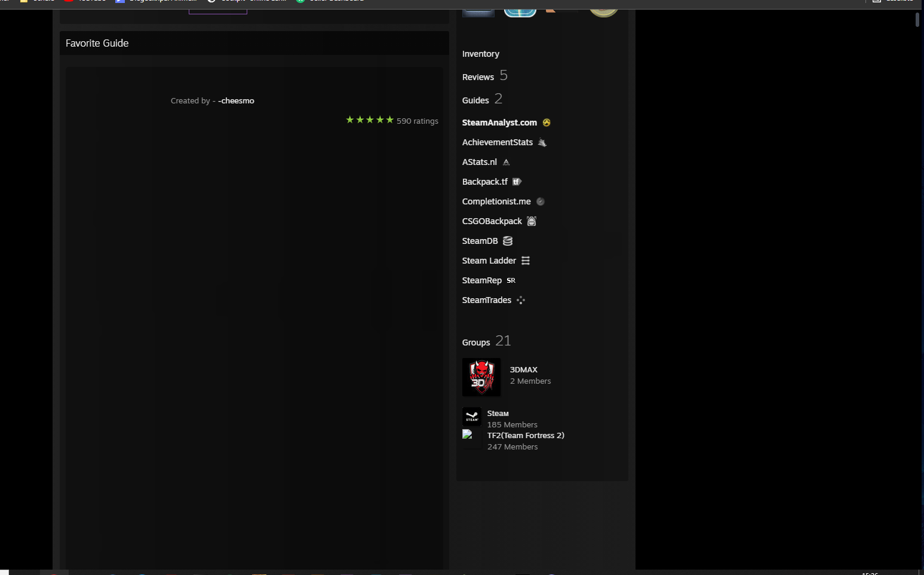Click the Steam Ladder bars icon
Image resolution: width=924 pixels, height=575 pixels.
(526, 261)
